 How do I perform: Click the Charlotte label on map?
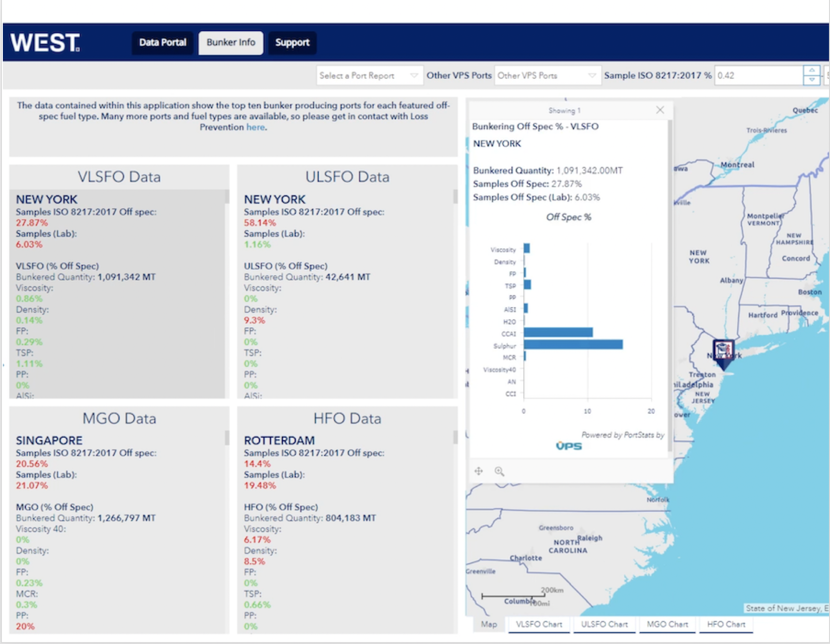pyautogui.click(x=526, y=558)
